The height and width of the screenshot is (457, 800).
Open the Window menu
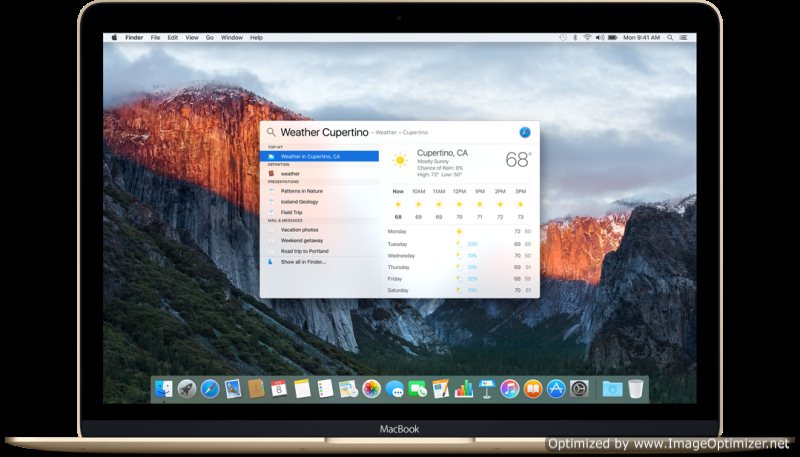click(x=232, y=37)
